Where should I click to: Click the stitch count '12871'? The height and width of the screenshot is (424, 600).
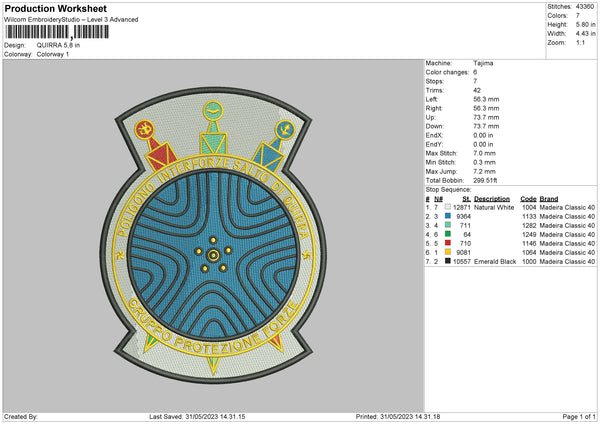[462, 207]
